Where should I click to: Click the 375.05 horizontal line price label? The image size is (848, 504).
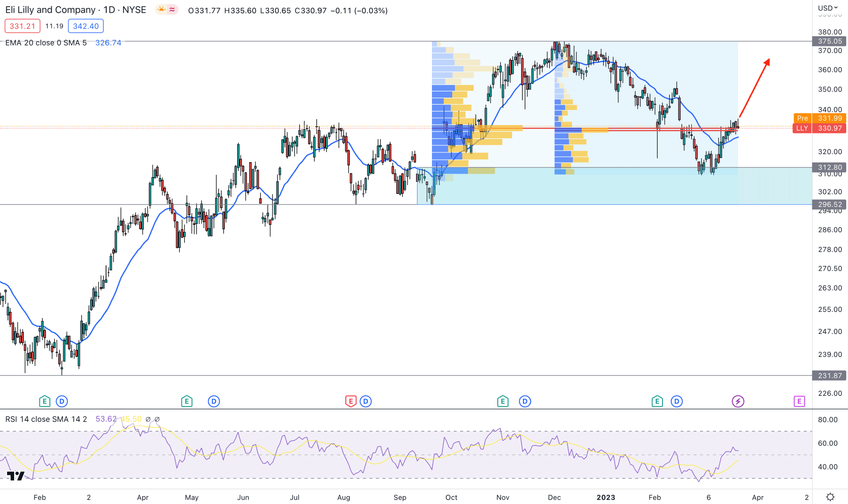click(829, 41)
